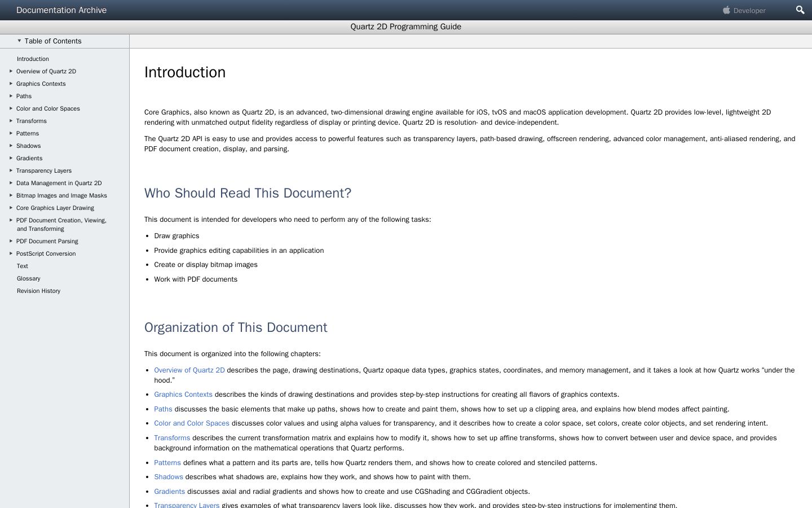The image size is (812, 508).
Task: Open Core Graphics Layer Drawing sidebar item
Action: (55, 208)
